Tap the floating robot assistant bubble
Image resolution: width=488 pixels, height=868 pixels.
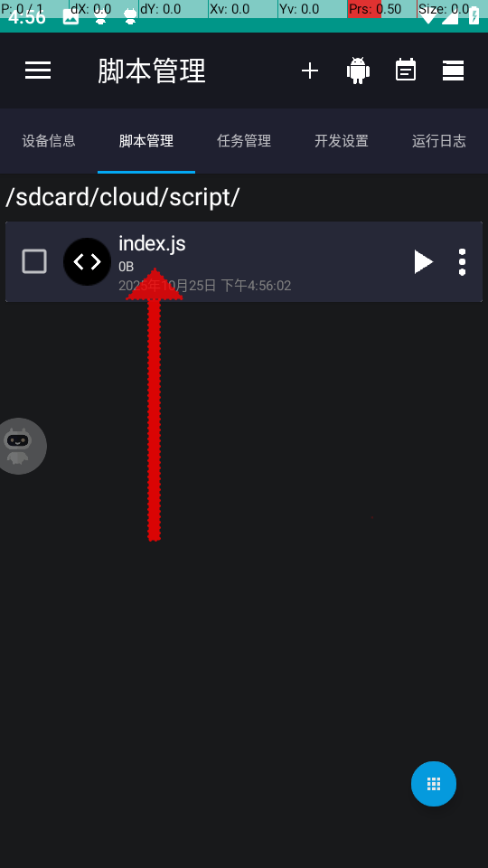[x=19, y=446]
